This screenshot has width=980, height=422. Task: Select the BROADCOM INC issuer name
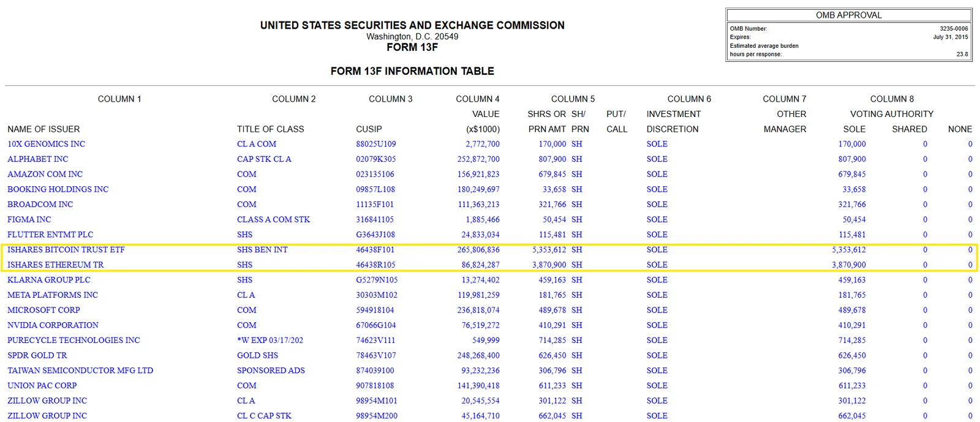(40, 205)
